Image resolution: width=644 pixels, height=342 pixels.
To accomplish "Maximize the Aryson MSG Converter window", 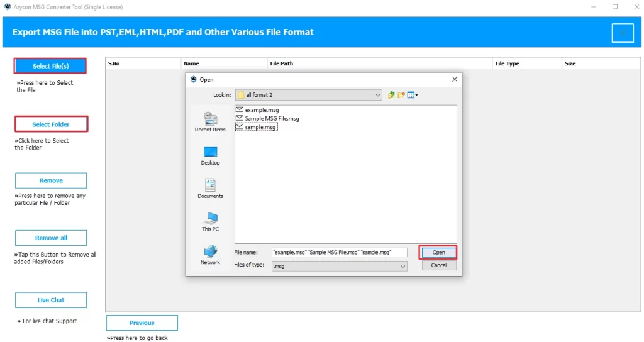I will [615, 7].
